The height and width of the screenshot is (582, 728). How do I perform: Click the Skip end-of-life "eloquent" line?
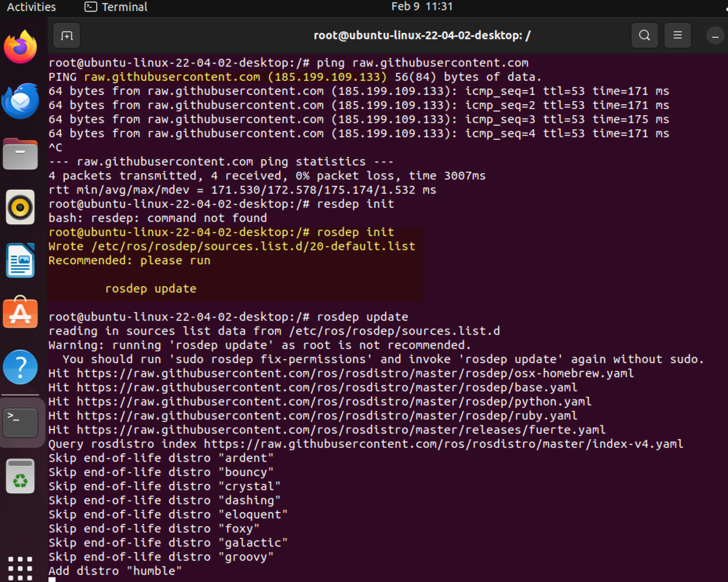(168, 514)
